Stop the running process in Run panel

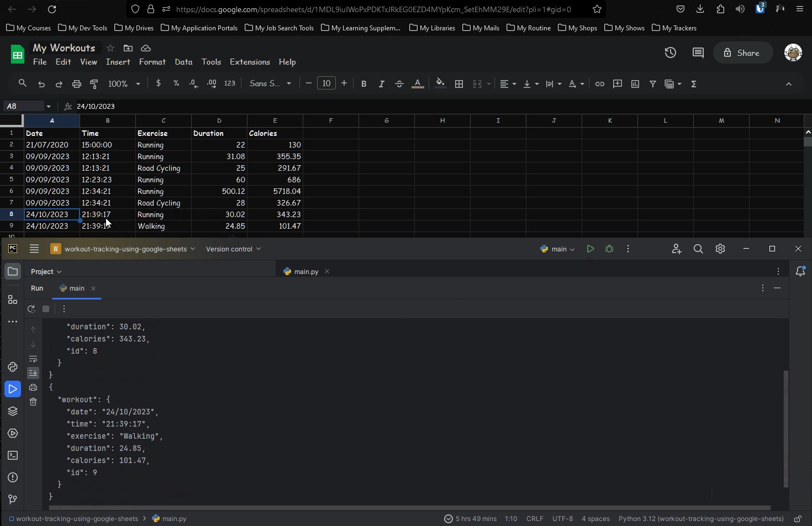[46, 309]
